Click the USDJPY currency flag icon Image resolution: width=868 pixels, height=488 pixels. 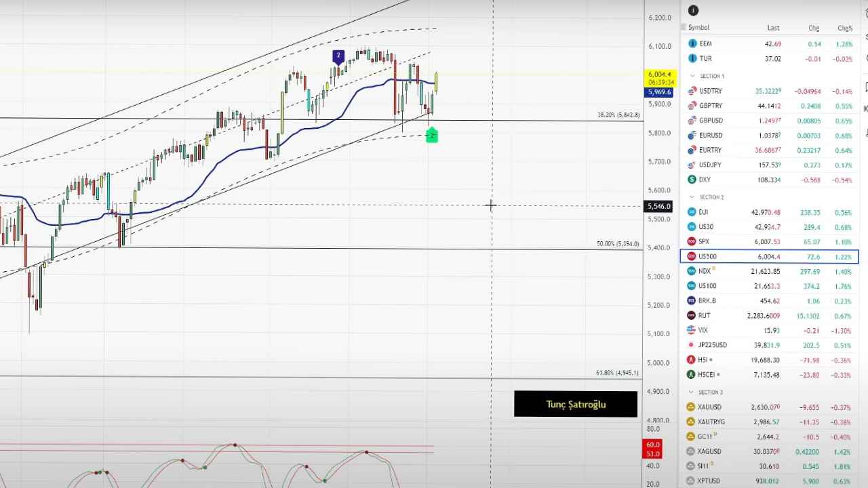pos(692,165)
